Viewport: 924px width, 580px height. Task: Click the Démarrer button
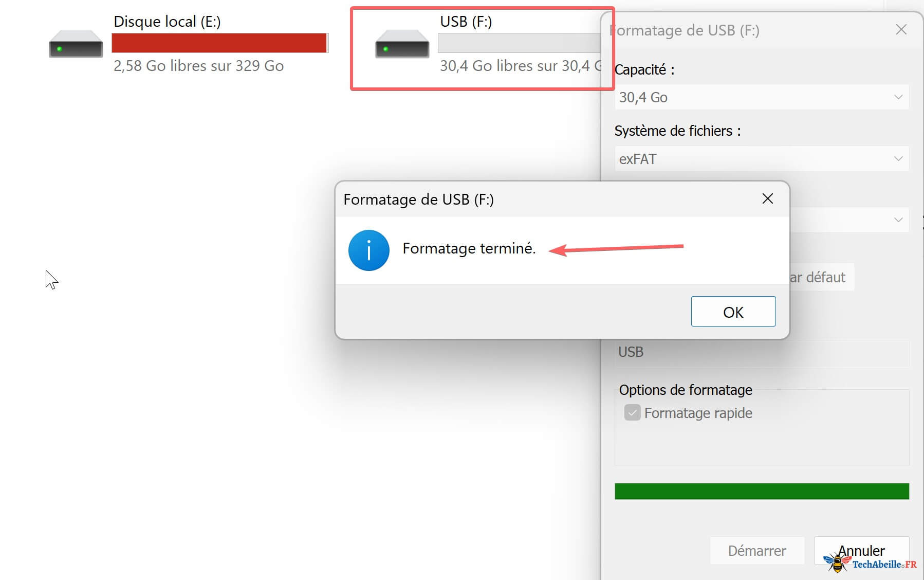pyautogui.click(x=756, y=551)
